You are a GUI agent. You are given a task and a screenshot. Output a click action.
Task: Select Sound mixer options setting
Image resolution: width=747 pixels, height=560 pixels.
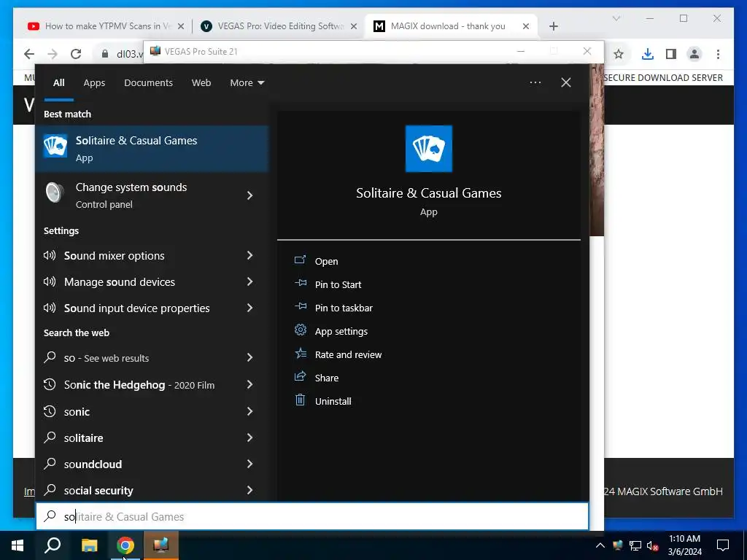tap(138, 256)
